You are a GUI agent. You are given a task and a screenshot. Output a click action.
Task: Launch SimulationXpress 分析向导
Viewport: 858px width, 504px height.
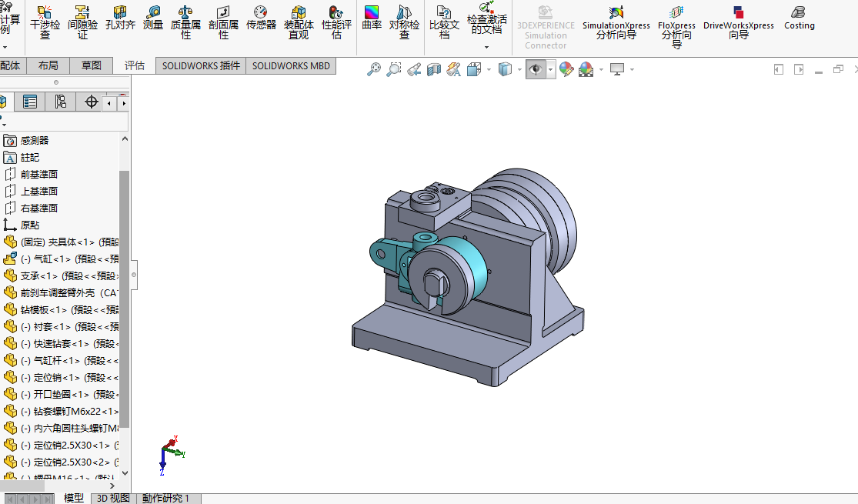(x=616, y=22)
